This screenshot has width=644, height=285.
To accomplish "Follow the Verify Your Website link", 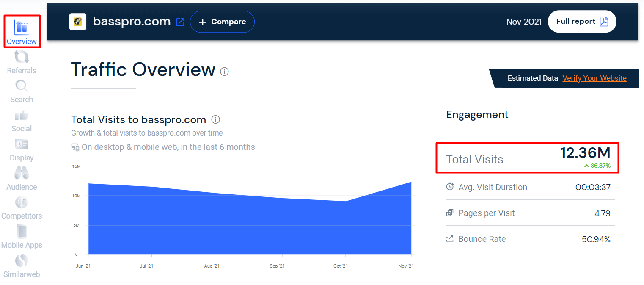I will pyautogui.click(x=594, y=78).
